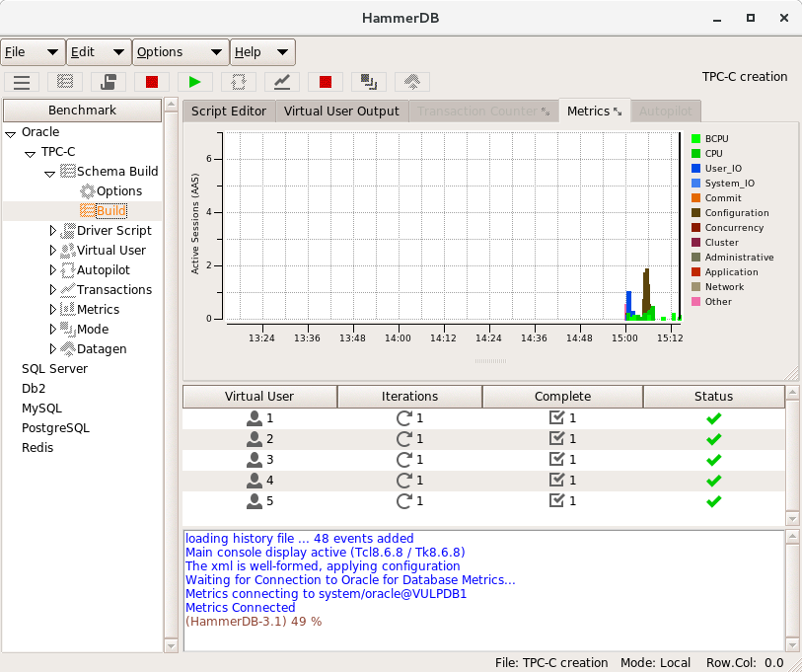Click the orange Build icon in tree
Viewport: 802px width, 672px height.
[88, 211]
